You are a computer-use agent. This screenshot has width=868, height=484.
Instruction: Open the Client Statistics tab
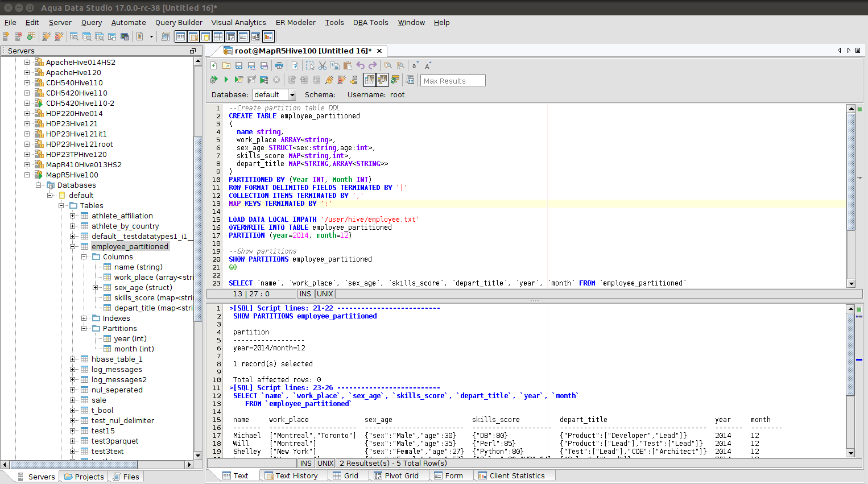click(511, 476)
